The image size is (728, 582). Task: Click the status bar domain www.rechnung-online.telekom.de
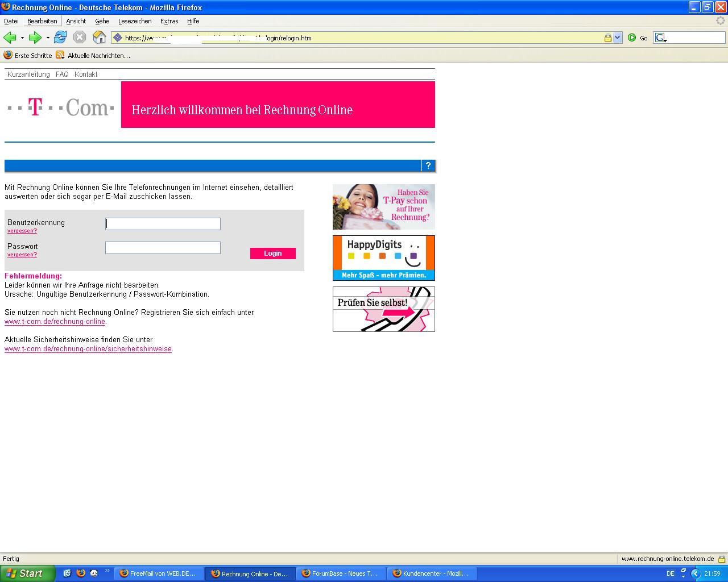coord(667,559)
